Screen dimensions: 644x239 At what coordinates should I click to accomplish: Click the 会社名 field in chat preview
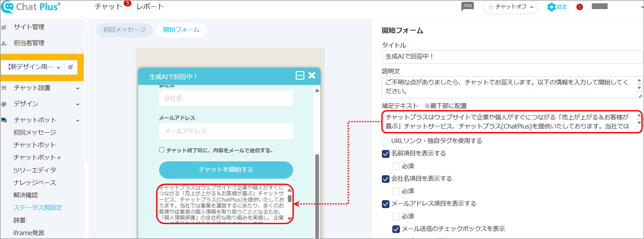226,98
